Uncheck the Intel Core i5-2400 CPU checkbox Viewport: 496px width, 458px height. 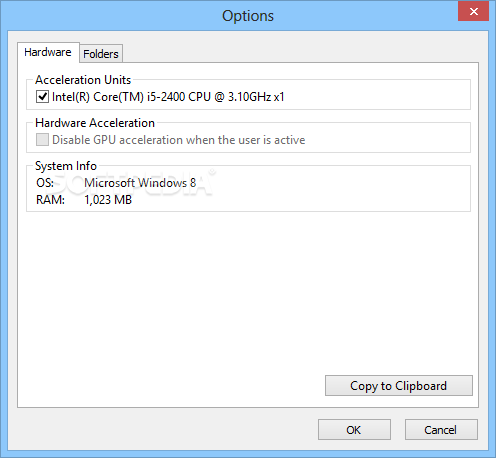[x=42, y=97]
